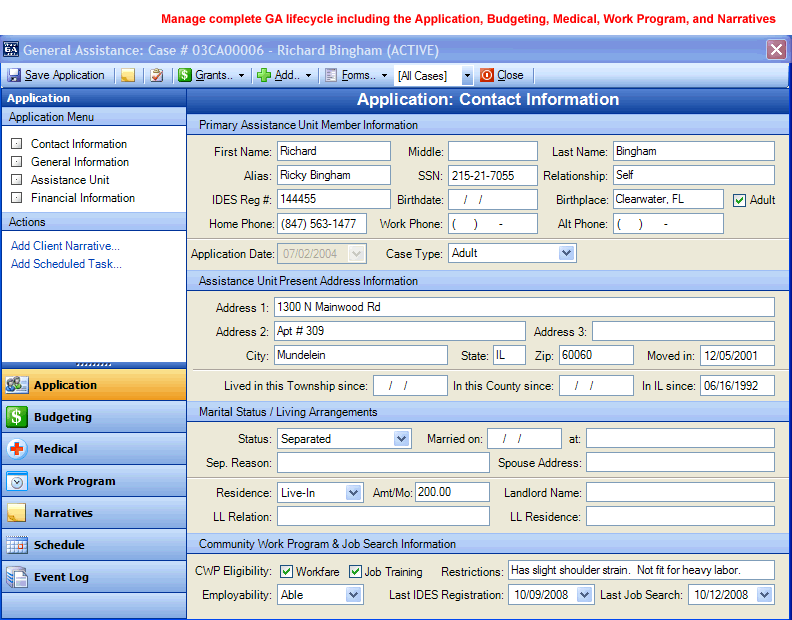The height and width of the screenshot is (620, 792).
Task: Open the Forms dropdown arrow
Action: [384, 76]
